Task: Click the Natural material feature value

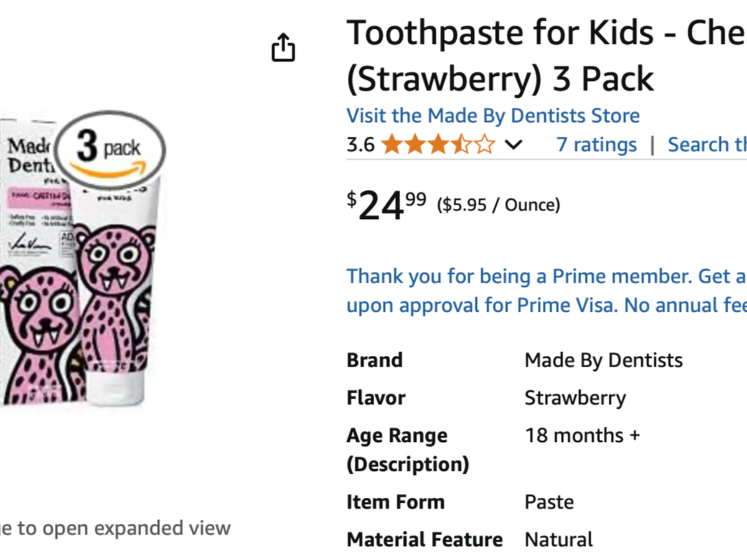Action: (558, 539)
